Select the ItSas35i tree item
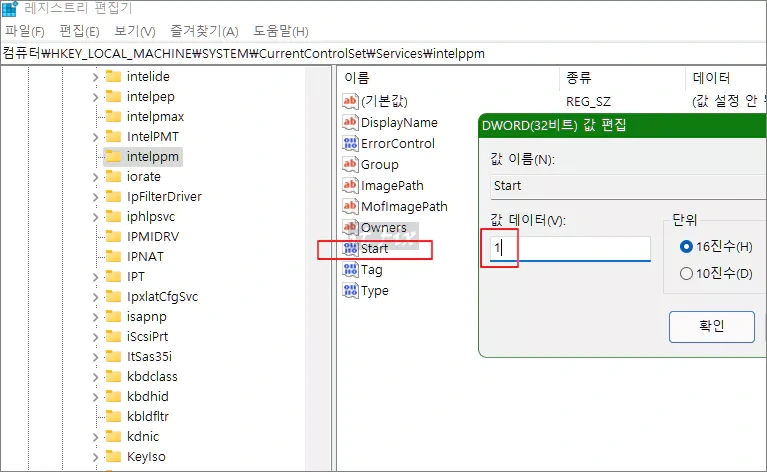Screen dimensions: 767x472 pyautogui.click(x=149, y=357)
